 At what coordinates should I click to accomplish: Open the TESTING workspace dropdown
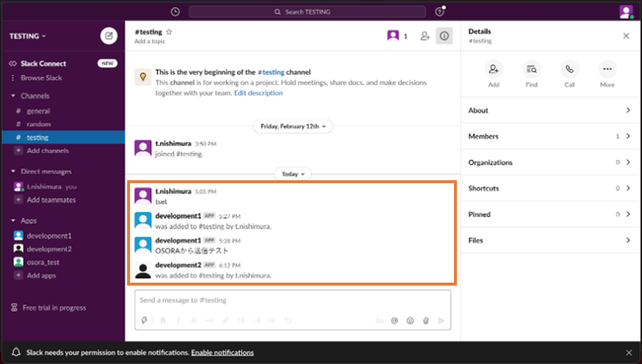click(28, 36)
